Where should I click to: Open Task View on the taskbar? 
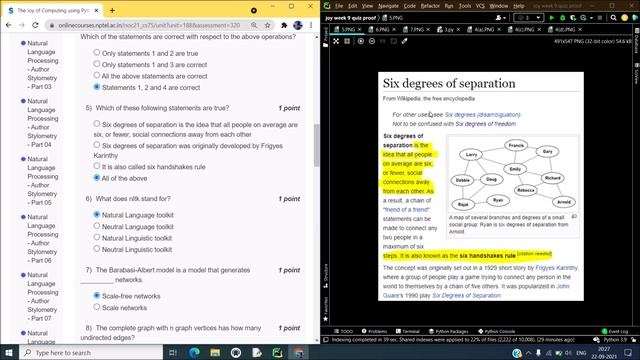[x=173, y=352]
